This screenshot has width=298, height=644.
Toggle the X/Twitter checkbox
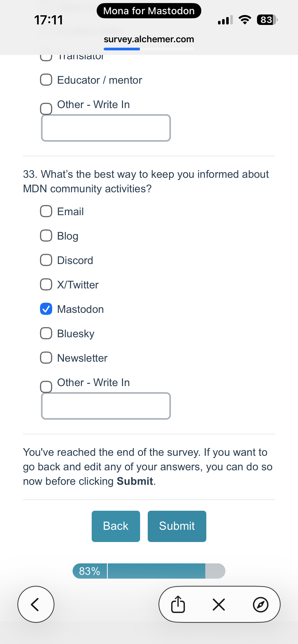pos(46,285)
